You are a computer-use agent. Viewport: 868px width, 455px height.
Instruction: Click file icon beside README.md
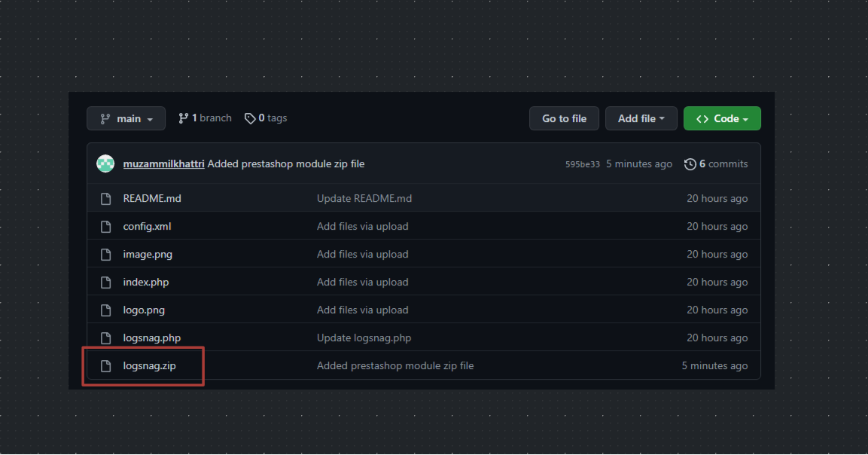point(105,199)
